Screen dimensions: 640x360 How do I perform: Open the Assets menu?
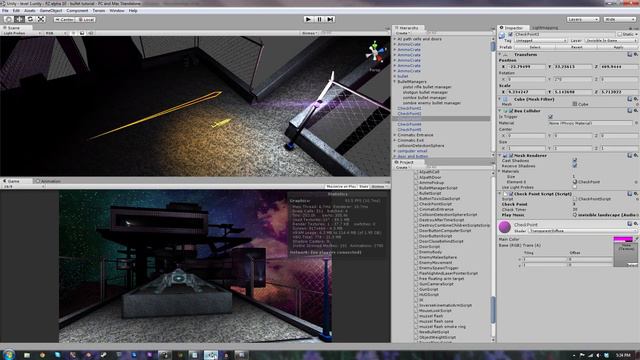(30, 11)
